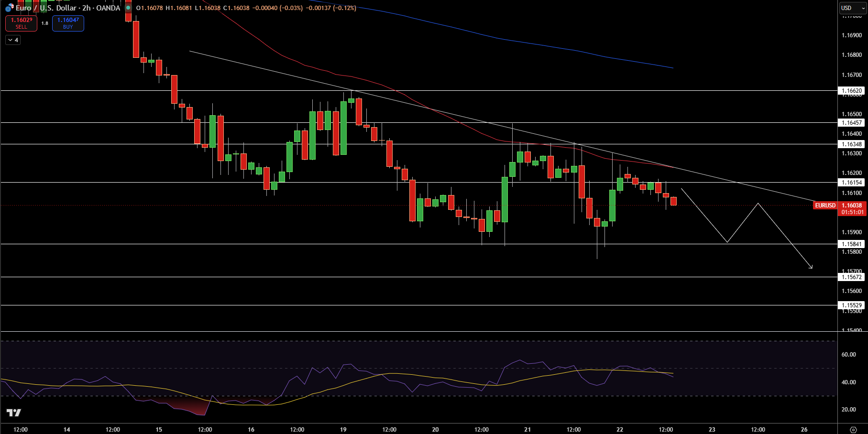Viewport: 868px width, 434px height.
Task: Open the chart settings gear icon
Action: click(853, 429)
